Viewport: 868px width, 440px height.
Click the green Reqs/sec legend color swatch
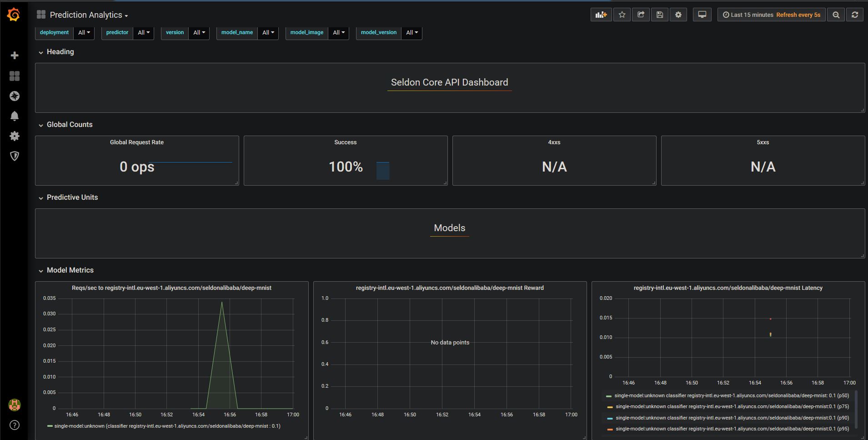point(50,426)
